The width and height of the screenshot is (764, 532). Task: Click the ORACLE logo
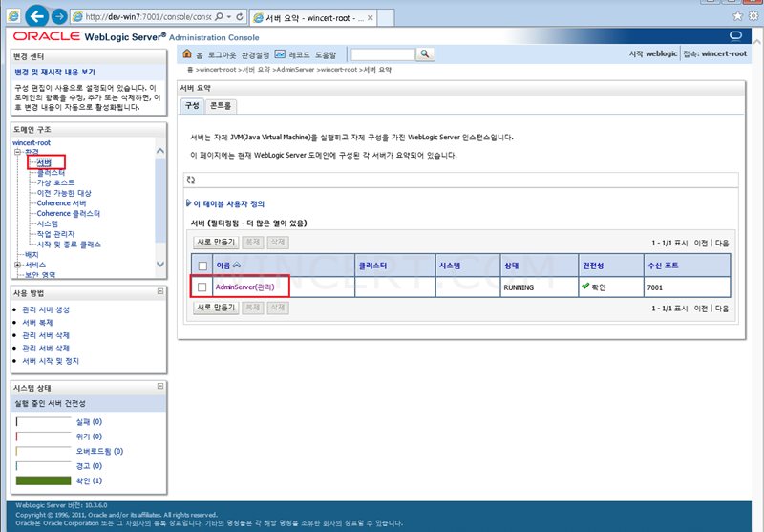(x=47, y=36)
